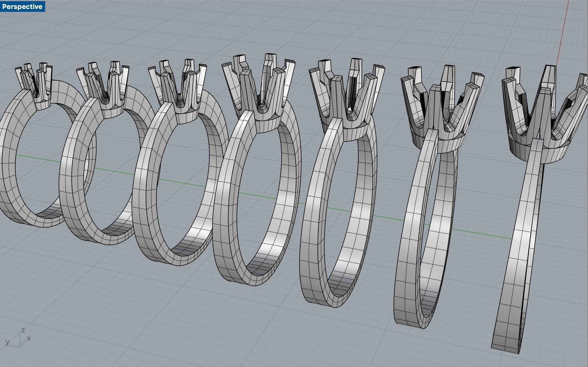Open the Perspective viewport title menu

pos(22,6)
